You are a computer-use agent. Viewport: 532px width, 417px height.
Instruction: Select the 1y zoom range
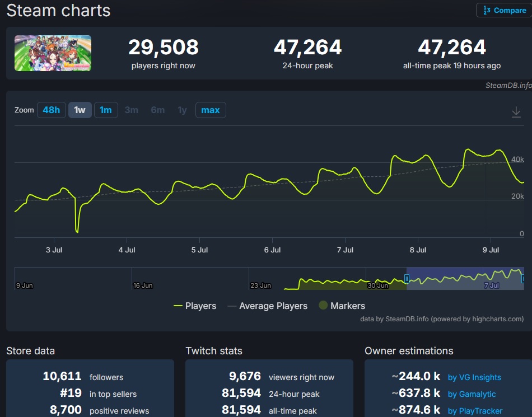(x=182, y=110)
